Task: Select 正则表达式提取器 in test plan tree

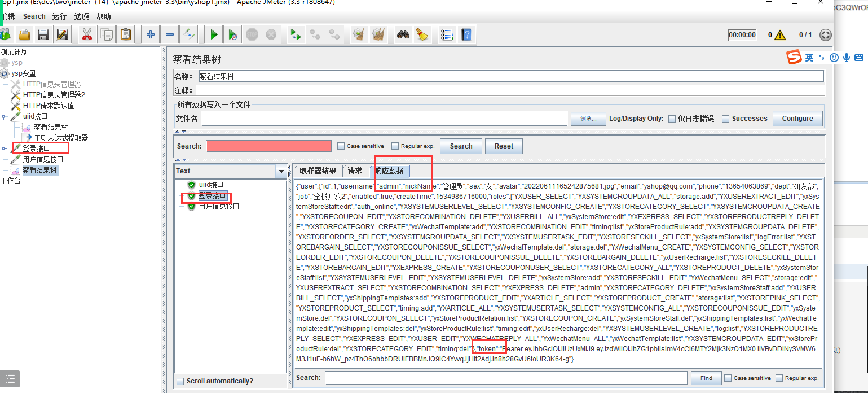Action: (61, 138)
